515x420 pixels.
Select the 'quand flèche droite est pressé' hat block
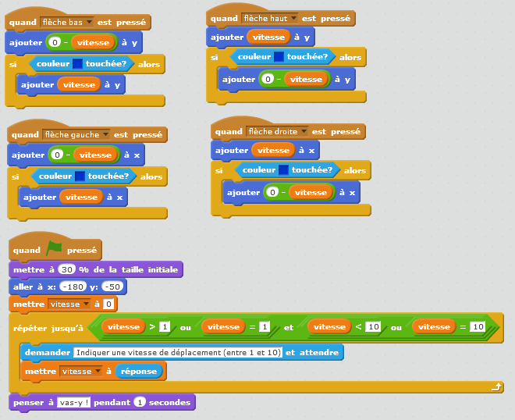tap(288, 129)
